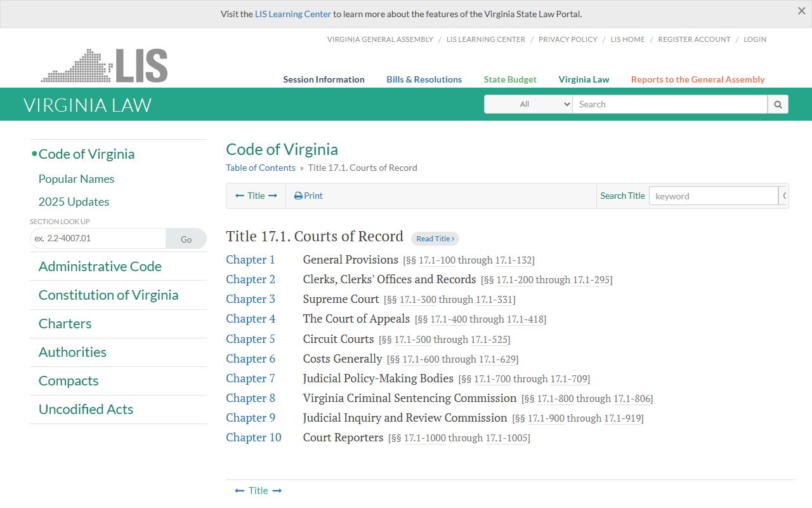Open Chapter 1 General Provisions
The width and height of the screenshot is (812, 508).
(x=251, y=260)
